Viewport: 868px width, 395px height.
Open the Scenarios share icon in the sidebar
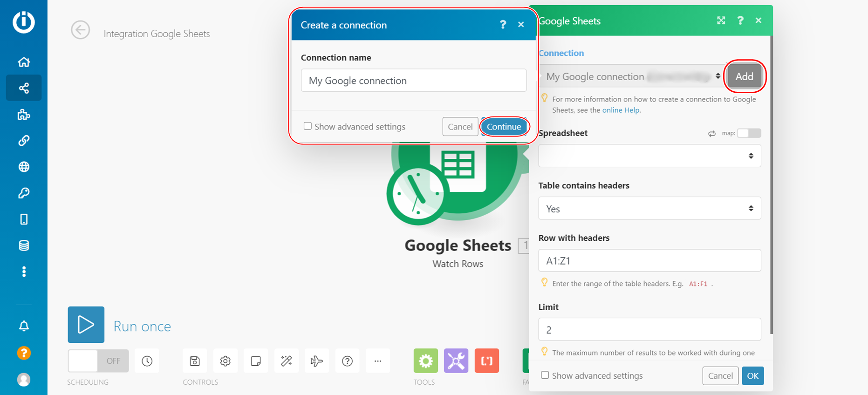click(24, 88)
